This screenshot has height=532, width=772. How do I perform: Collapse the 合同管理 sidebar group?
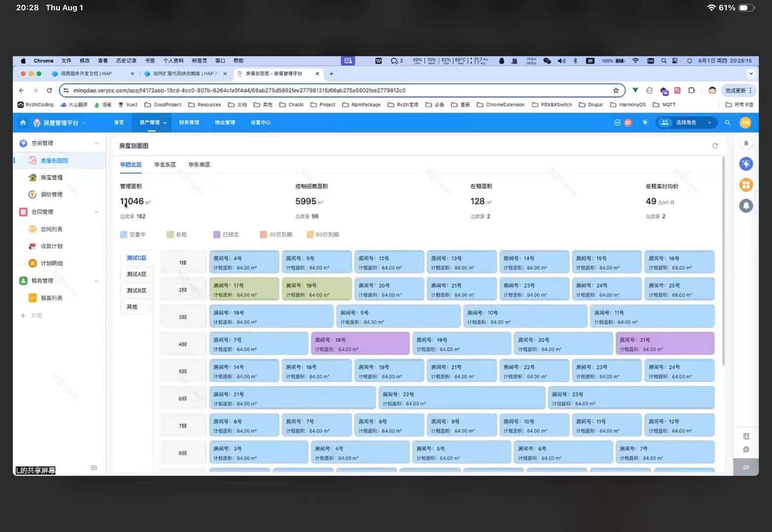tap(96, 212)
